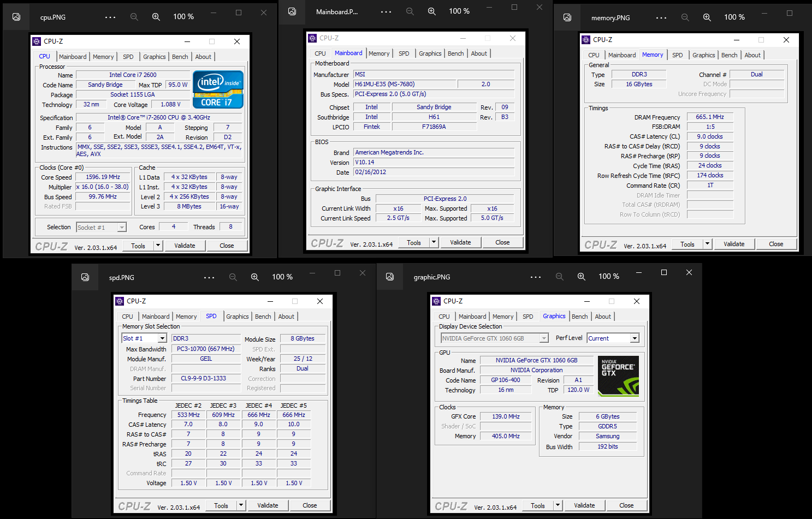Screen dimensions: 812x519
Task: Open the Perf Level Current dropdown
Action: (x=613, y=338)
